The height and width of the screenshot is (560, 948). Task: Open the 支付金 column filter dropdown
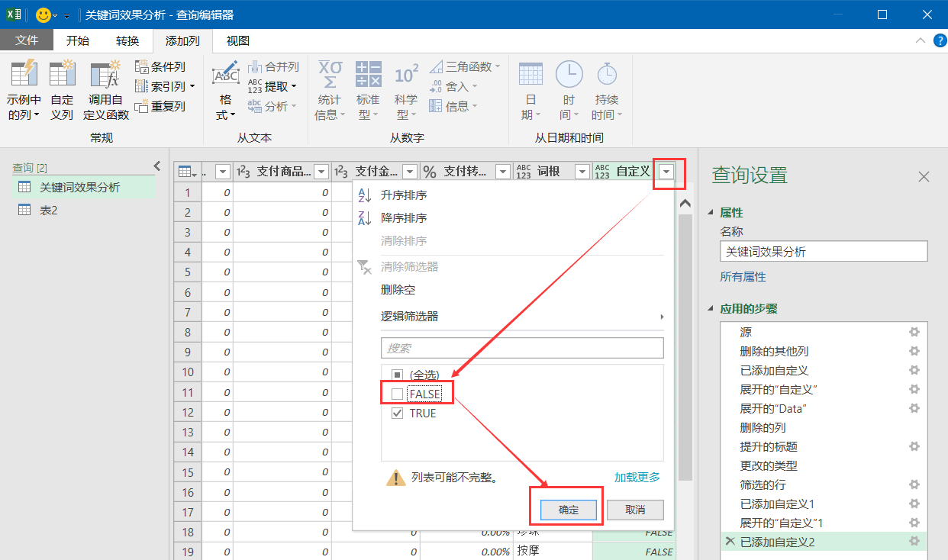click(410, 172)
